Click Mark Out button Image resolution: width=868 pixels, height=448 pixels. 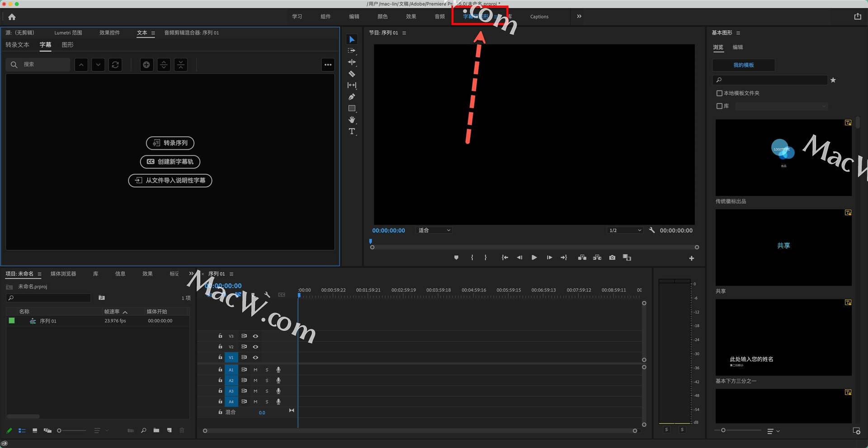point(486,257)
